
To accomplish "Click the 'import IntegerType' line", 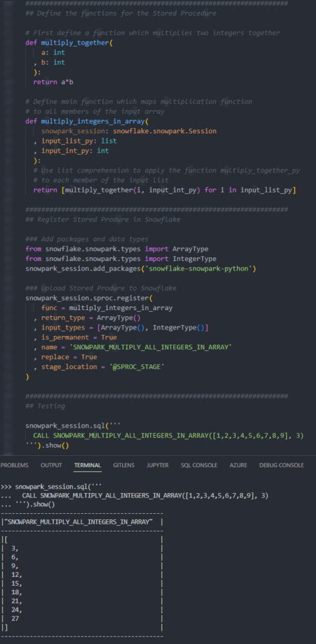I will pyautogui.click(x=121, y=258).
